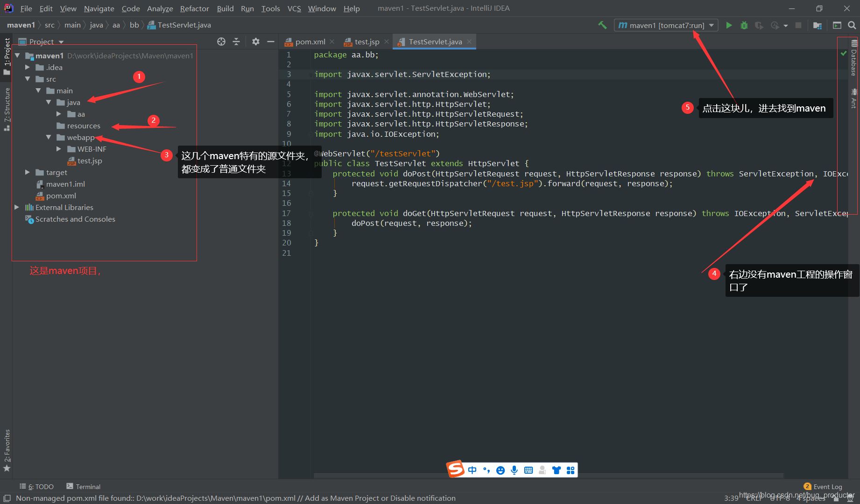The image size is (860, 504).
Task: Click the Build Project hammer icon
Action: [x=602, y=25]
